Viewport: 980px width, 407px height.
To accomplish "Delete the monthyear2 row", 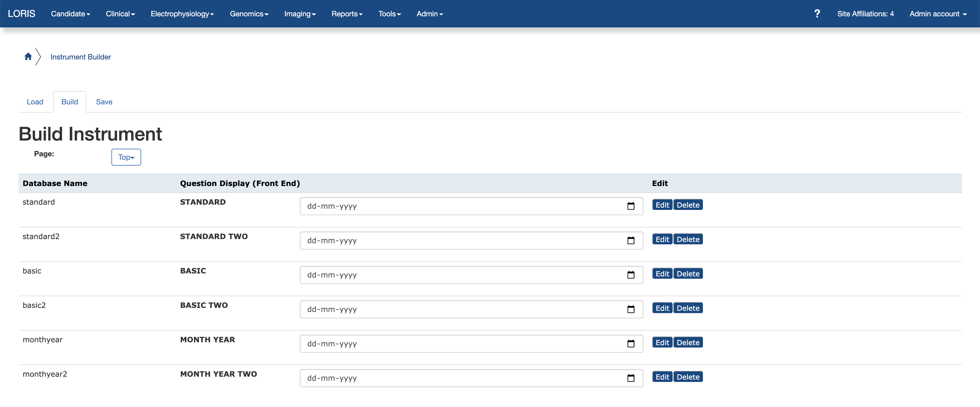I will pyautogui.click(x=688, y=377).
